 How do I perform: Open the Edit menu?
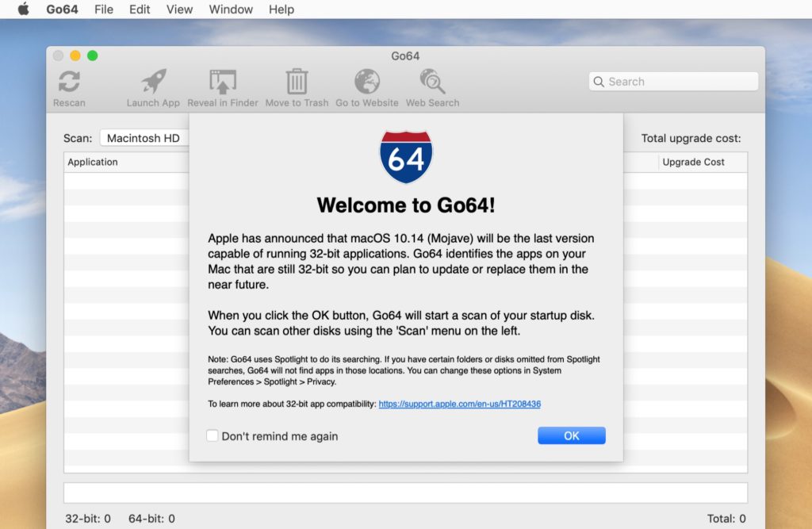point(140,10)
